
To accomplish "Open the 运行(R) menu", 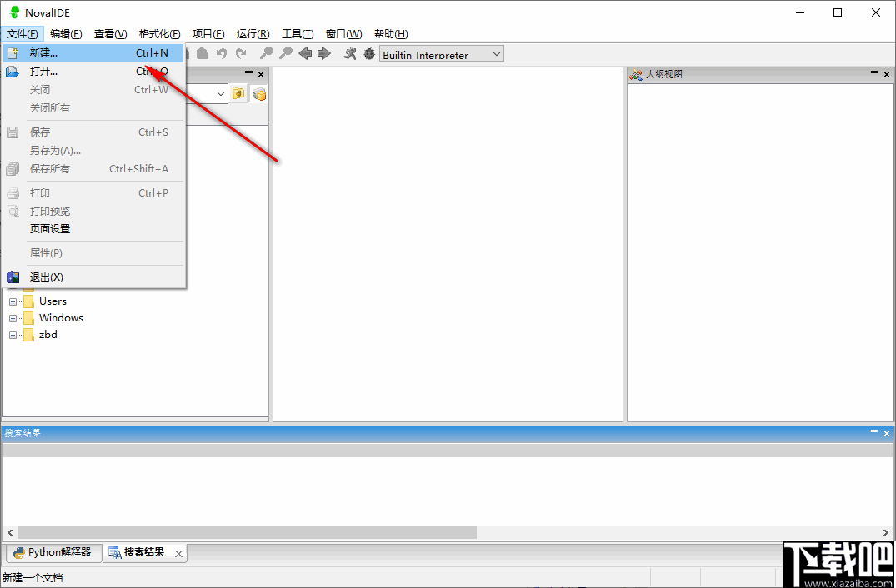I will (253, 33).
